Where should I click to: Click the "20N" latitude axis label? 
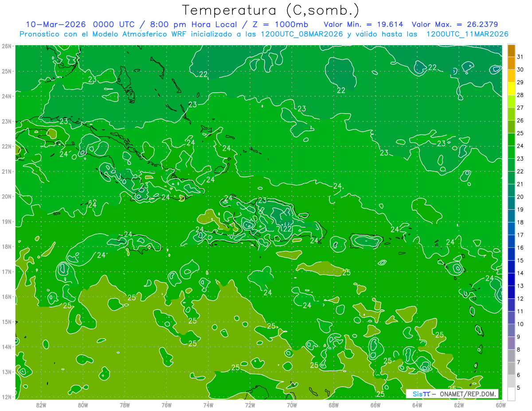pyautogui.click(x=7, y=196)
